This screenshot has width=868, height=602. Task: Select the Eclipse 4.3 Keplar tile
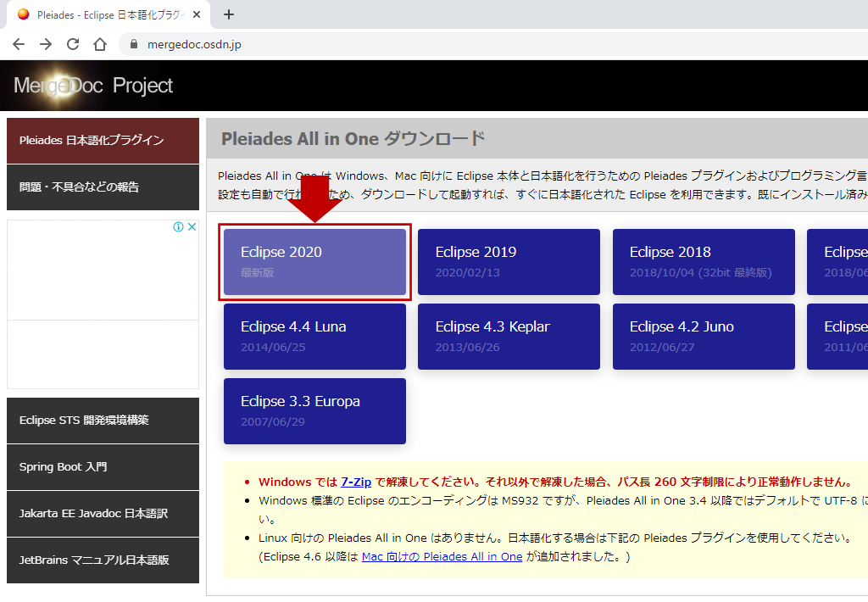point(509,336)
